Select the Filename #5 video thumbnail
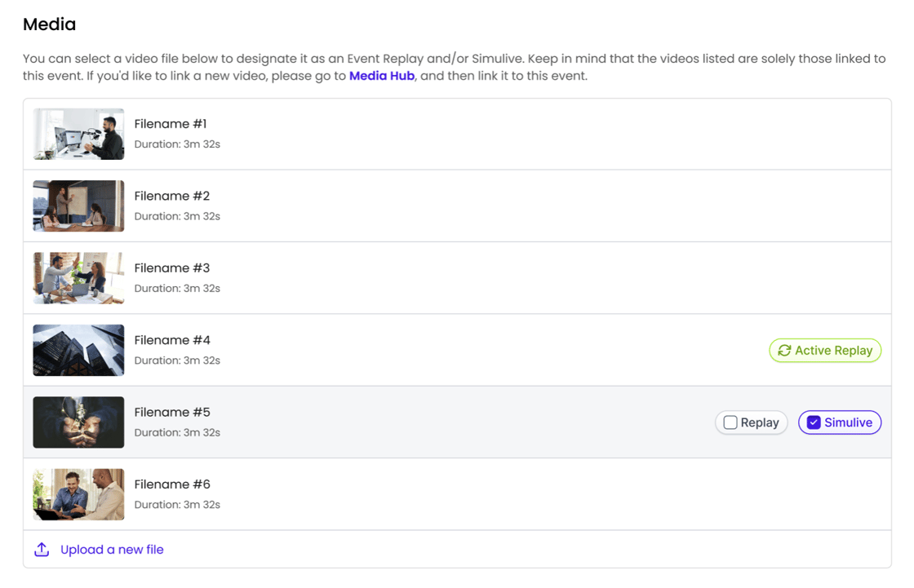Screen dimensions: 914x588 pyautogui.click(x=78, y=422)
